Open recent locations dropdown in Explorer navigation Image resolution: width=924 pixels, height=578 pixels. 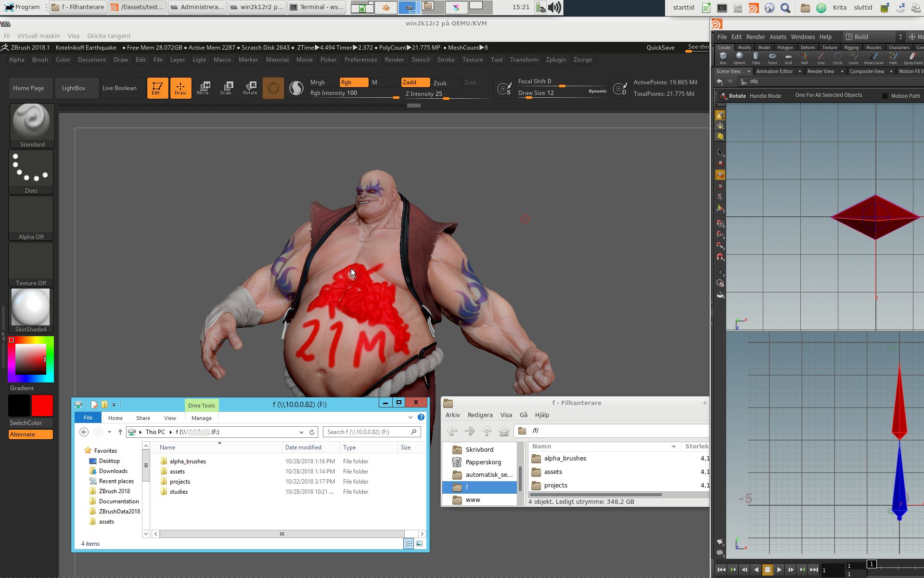[110, 432]
